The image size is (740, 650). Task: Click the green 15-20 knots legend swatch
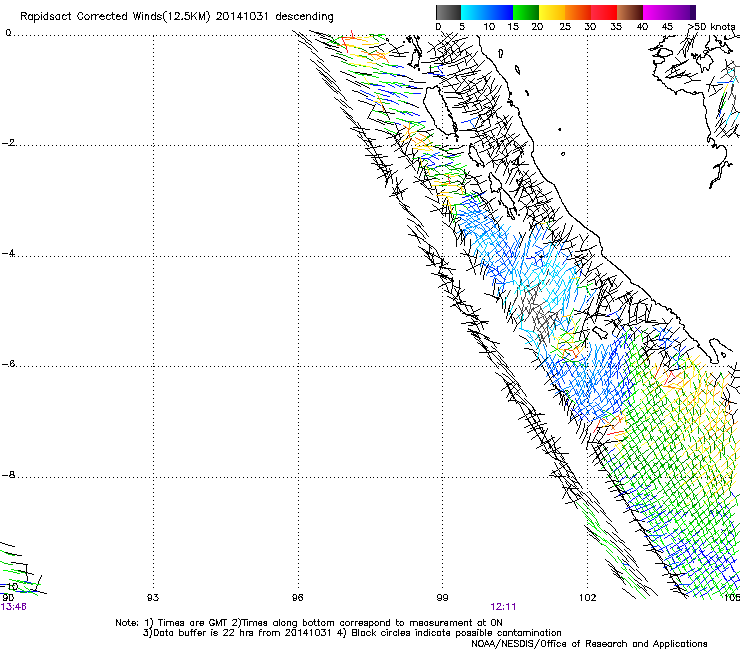pos(526,12)
